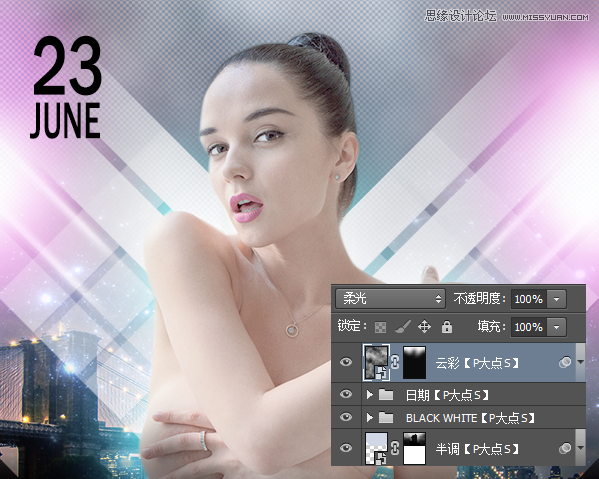The image size is (599, 479).
Task: Select the 半调【P大点S】 layer name
Action: [477, 449]
